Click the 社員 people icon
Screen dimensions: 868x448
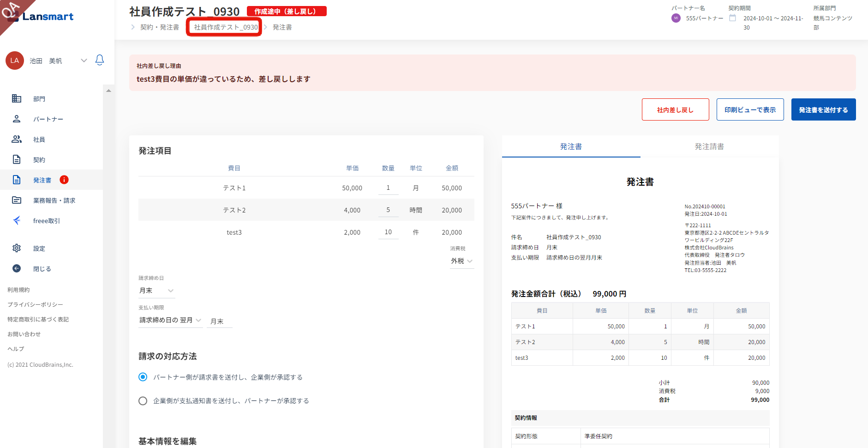pos(17,139)
